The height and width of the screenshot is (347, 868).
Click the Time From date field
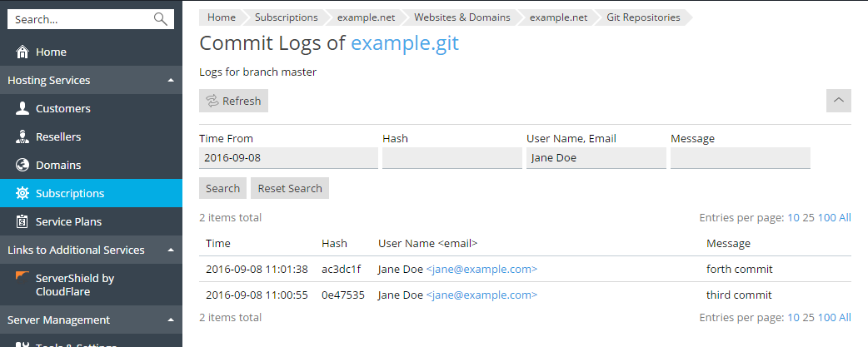288,158
